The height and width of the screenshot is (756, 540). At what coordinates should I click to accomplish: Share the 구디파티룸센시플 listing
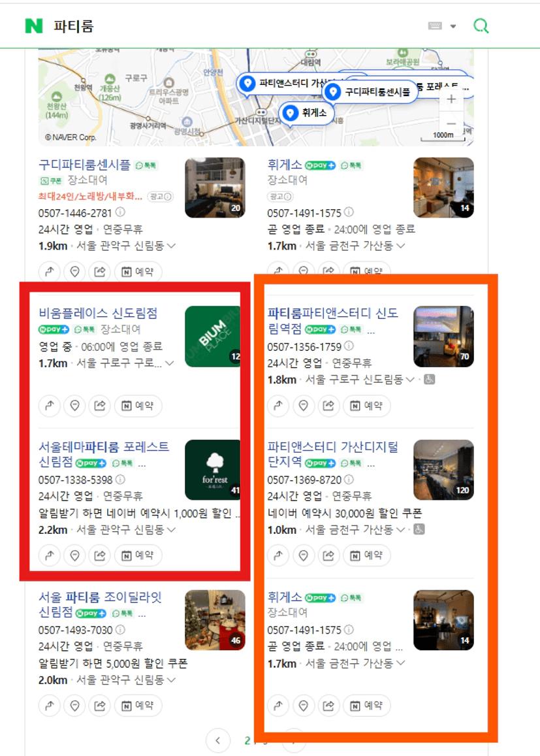[100, 272]
